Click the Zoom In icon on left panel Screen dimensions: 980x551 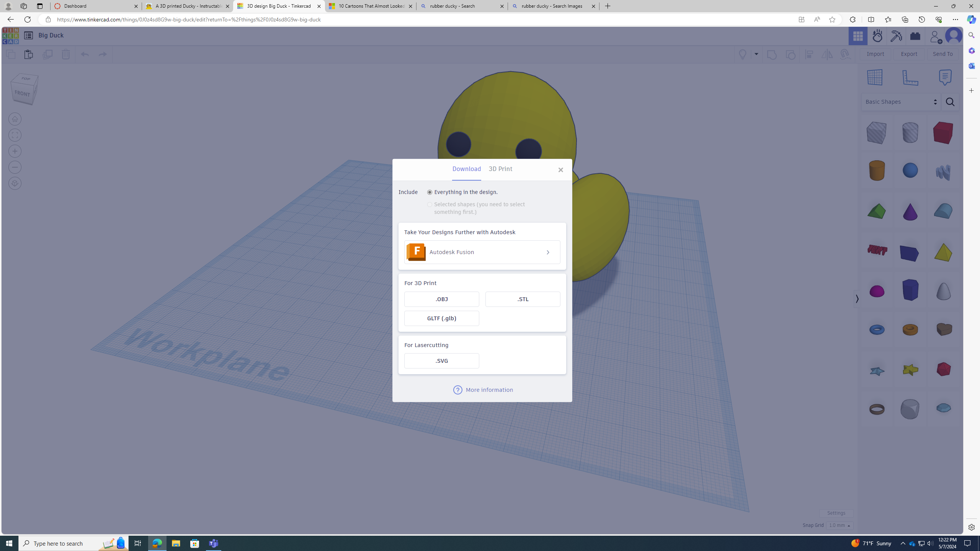click(x=15, y=152)
